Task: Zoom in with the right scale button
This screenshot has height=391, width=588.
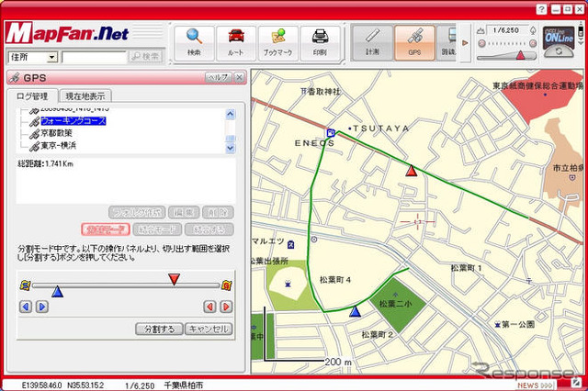Action: 533,44
